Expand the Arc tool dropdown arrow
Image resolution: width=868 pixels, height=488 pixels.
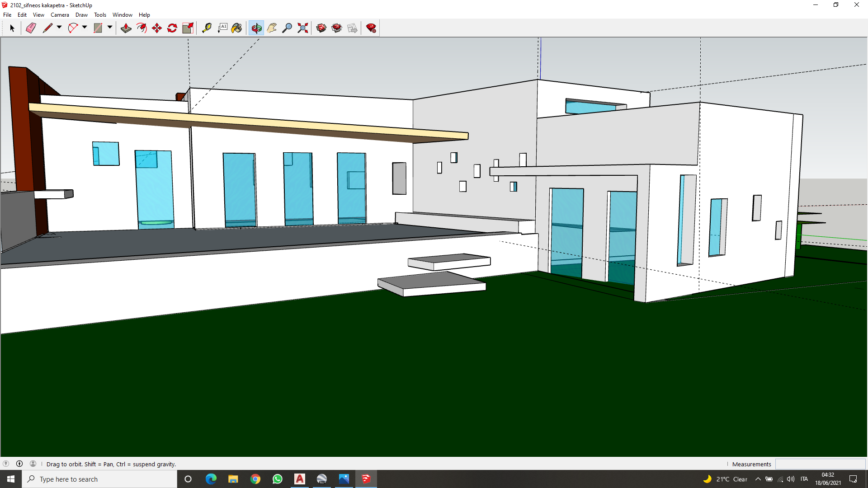click(x=85, y=28)
